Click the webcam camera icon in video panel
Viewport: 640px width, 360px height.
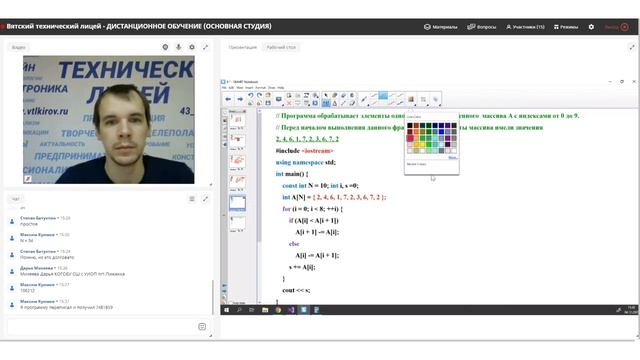(165, 47)
